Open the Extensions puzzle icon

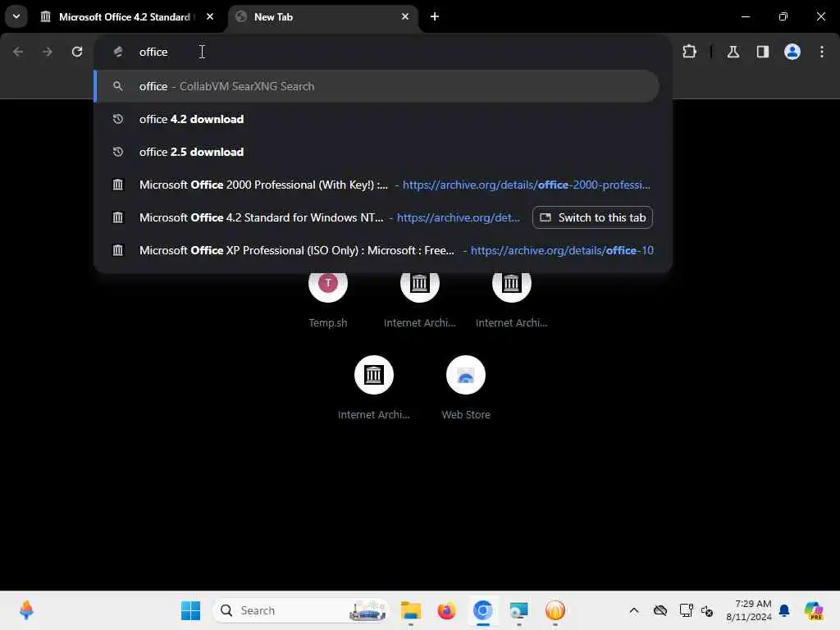tap(689, 52)
